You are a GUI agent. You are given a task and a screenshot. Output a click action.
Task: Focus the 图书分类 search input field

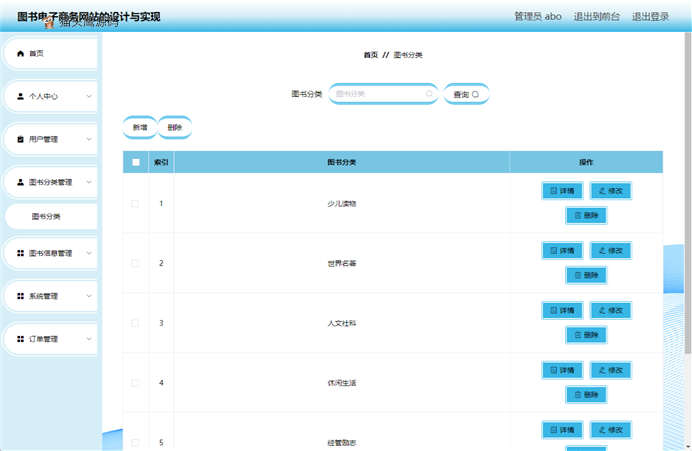click(384, 94)
